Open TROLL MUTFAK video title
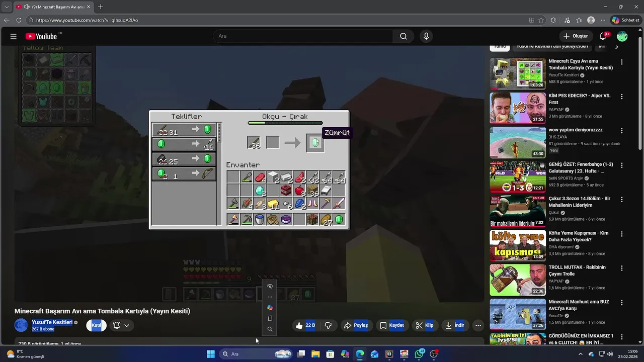 click(577, 270)
